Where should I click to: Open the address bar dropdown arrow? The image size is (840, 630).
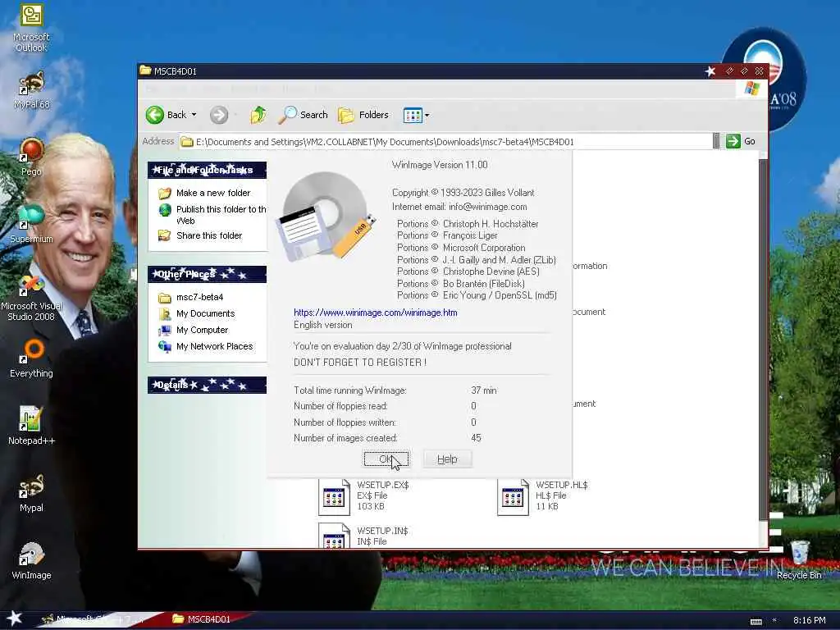[x=716, y=141]
